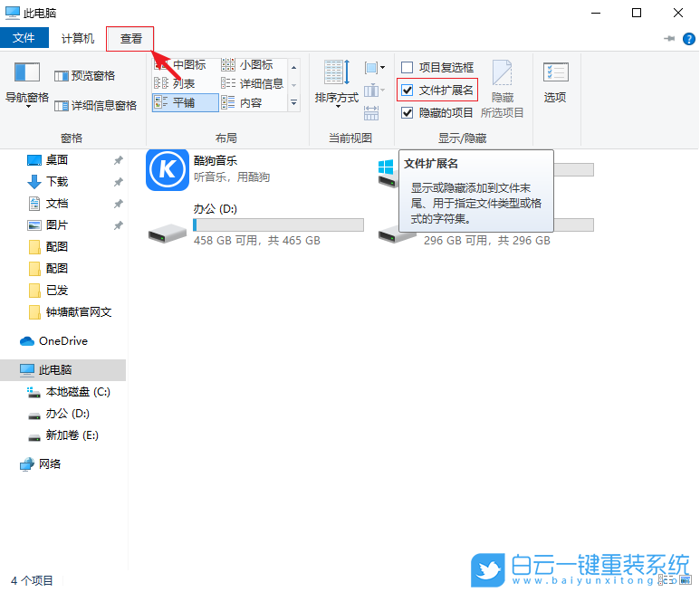Select 中图标 layout

186,65
